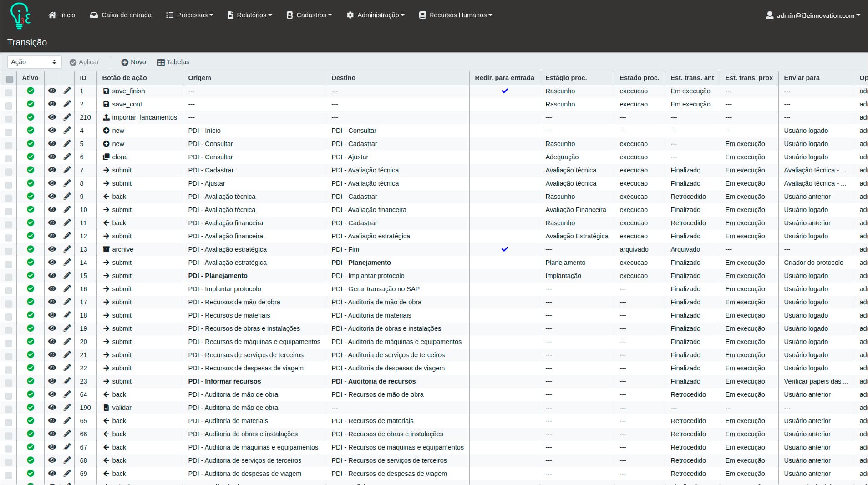The width and height of the screenshot is (868, 485).
Task: Sort by the ID column header
Action: 83,78
